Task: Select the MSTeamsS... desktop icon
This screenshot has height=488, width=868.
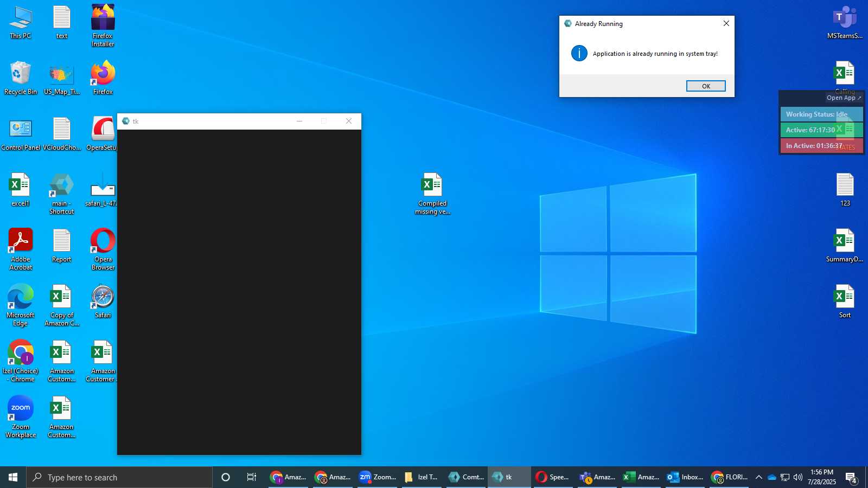Action: (845, 23)
